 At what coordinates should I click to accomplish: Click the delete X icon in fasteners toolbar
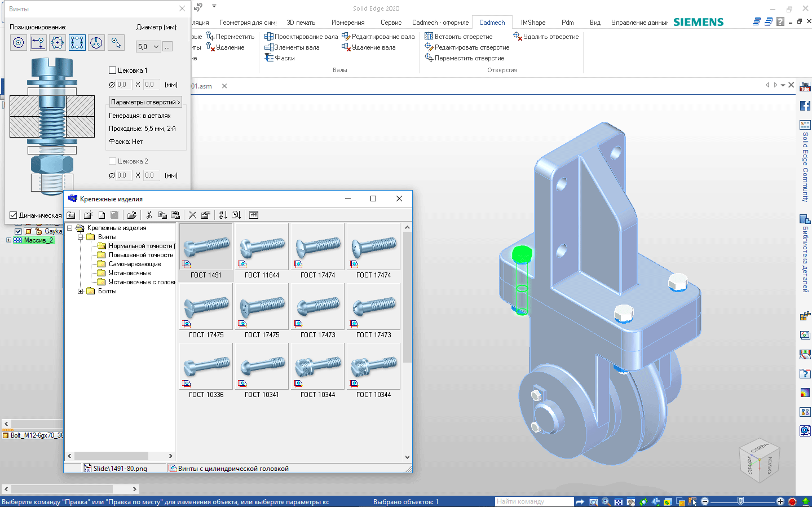coord(192,215)
